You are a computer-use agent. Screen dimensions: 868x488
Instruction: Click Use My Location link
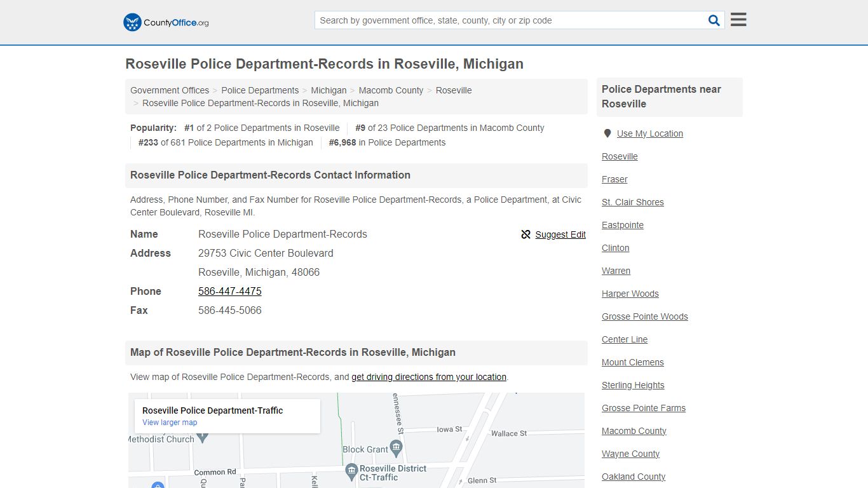click(x=650, y=133)
